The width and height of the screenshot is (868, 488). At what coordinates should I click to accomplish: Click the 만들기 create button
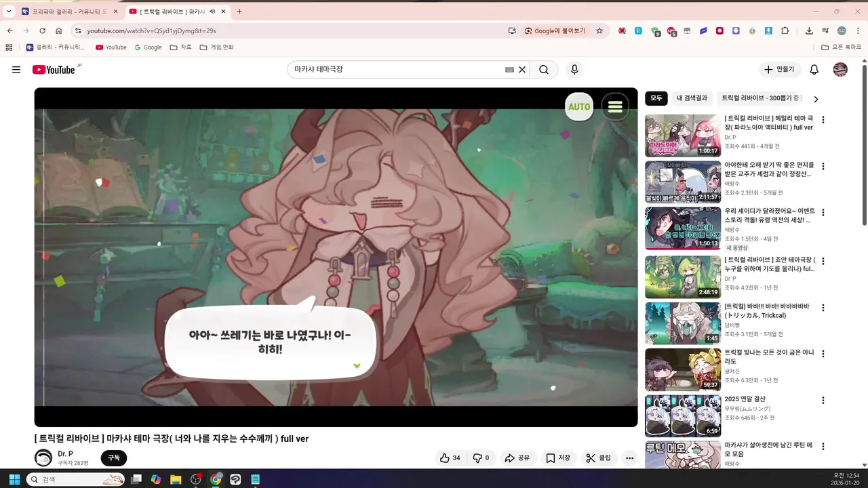click(780, 69)
